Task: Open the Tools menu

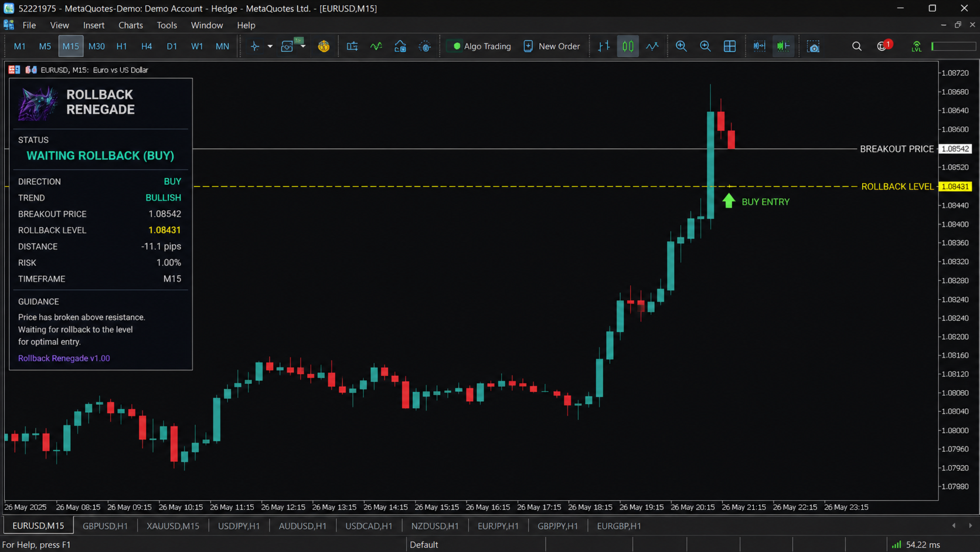Action: (166, 25)
